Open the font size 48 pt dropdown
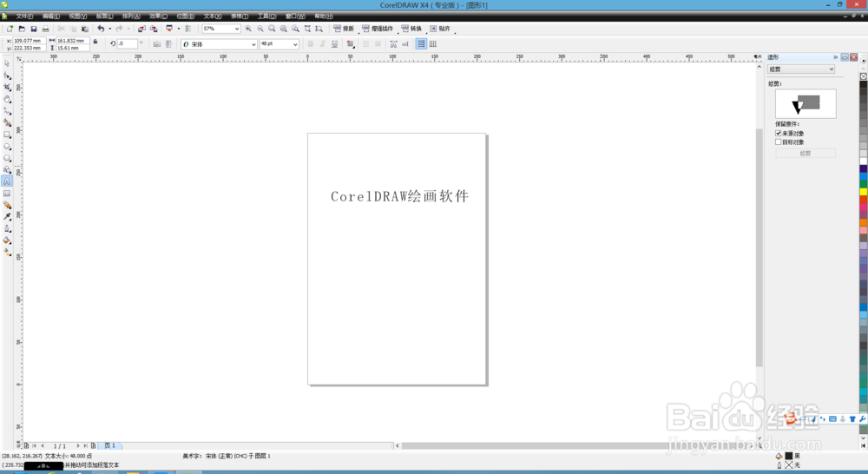Viewport: 868px width, 474px height. point(295,44)
